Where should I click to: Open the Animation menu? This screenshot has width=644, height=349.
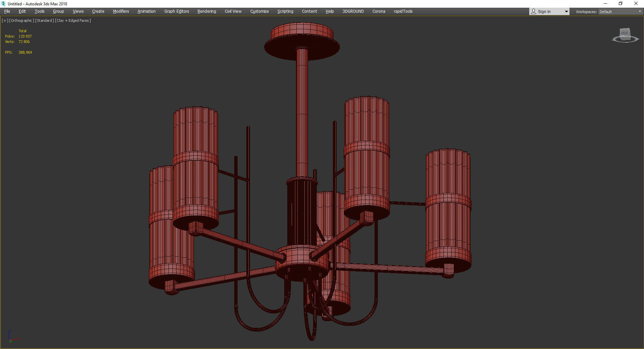point(146,11)
